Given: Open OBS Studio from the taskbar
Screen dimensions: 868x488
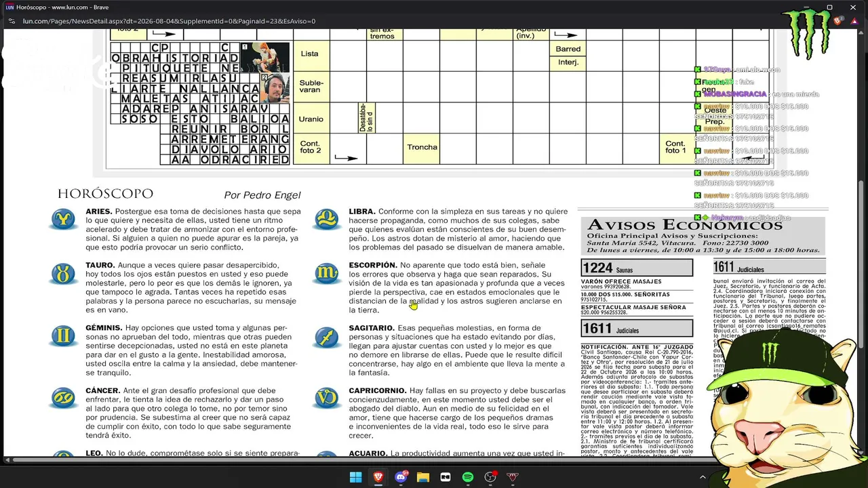Looking at the screenshot, I should pos(490,477).
